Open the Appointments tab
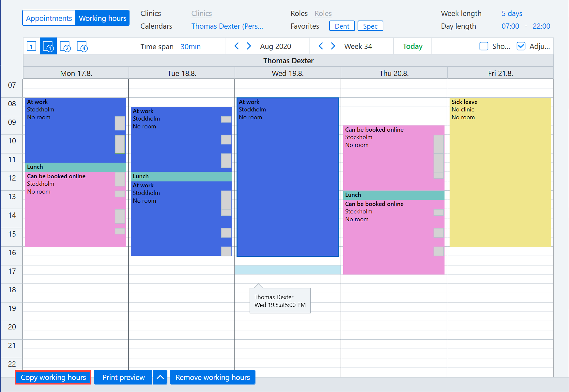Screen dimensions: 569x392 click(x=49, y=18)
